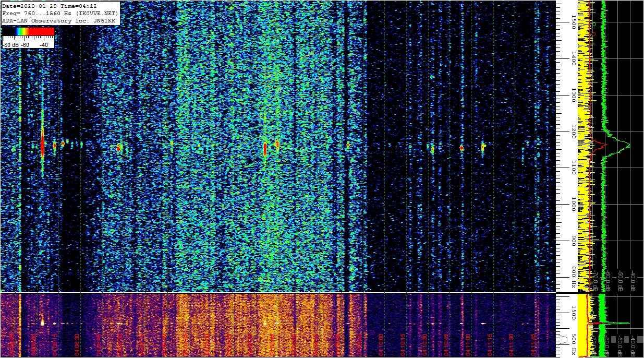Screen dimensions: 644x358
Task: Click the 04:11:30 time label on the lower strip
Action: pos(512,343)
